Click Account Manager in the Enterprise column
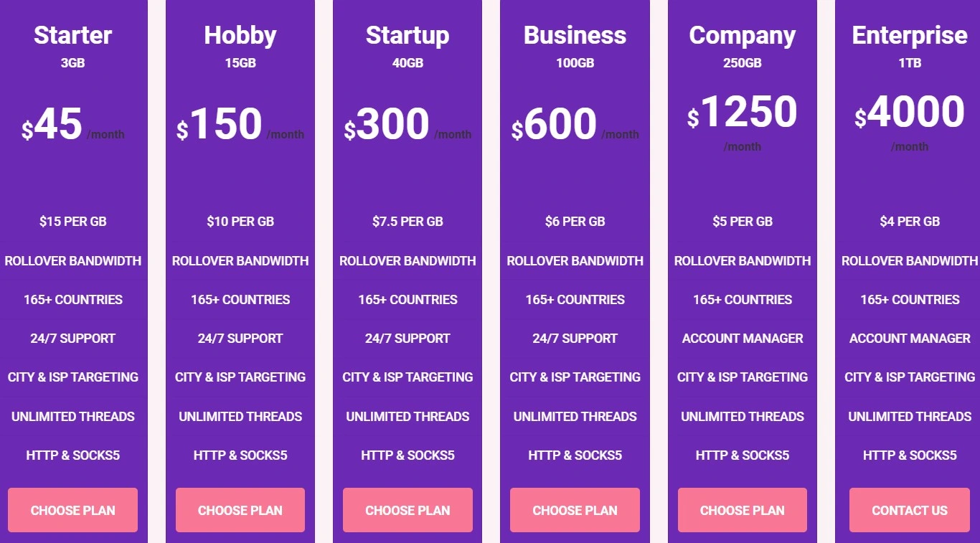 910,338
